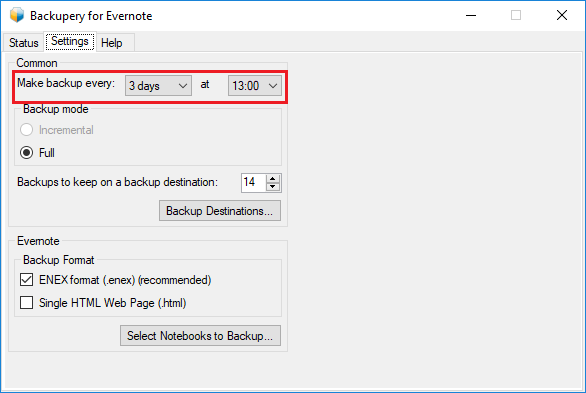Open Backup Destinations dialog
Image resolution: width=586 pixels, height=393 pixels.
coord(220,211)
